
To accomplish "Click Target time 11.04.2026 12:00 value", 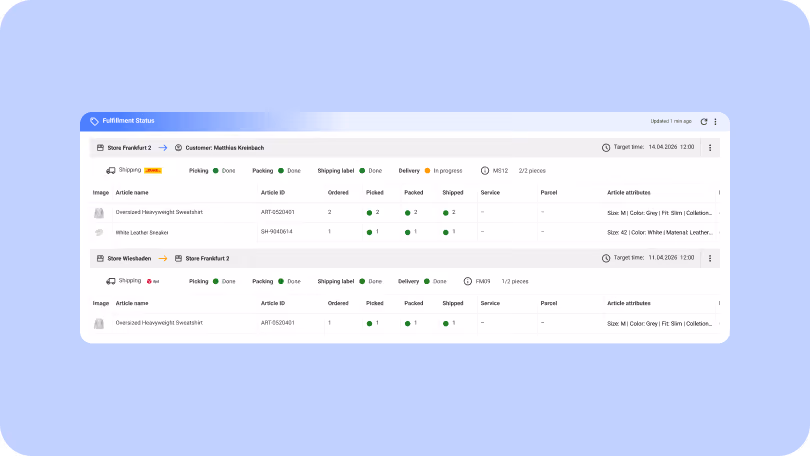I will (672, 258).
